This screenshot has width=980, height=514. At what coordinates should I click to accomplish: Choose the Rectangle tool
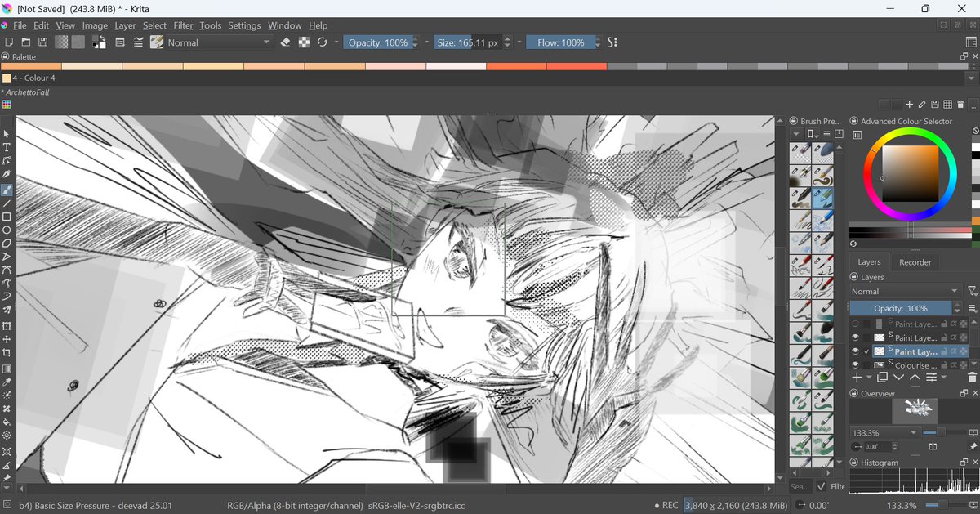coord(7,217)
